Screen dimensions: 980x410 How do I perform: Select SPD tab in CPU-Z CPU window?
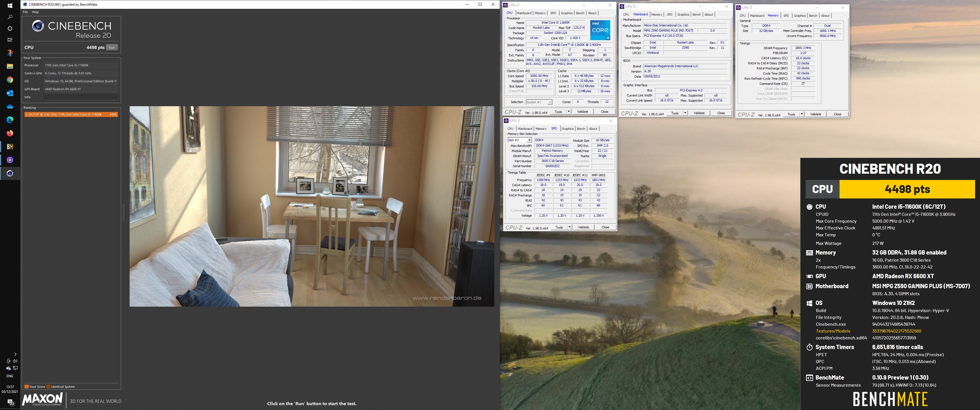553,13
